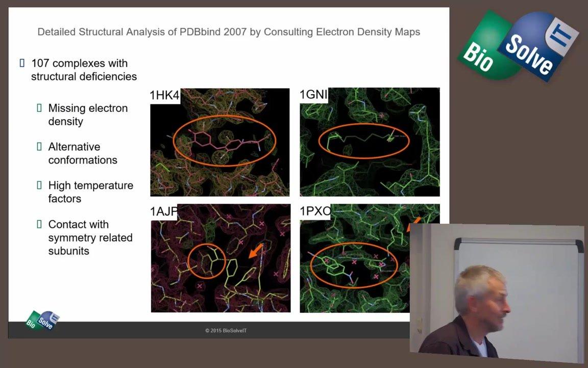Click the orange arrow in the 1AJP image
Viewport: 588px width, 368px height.
256,251
